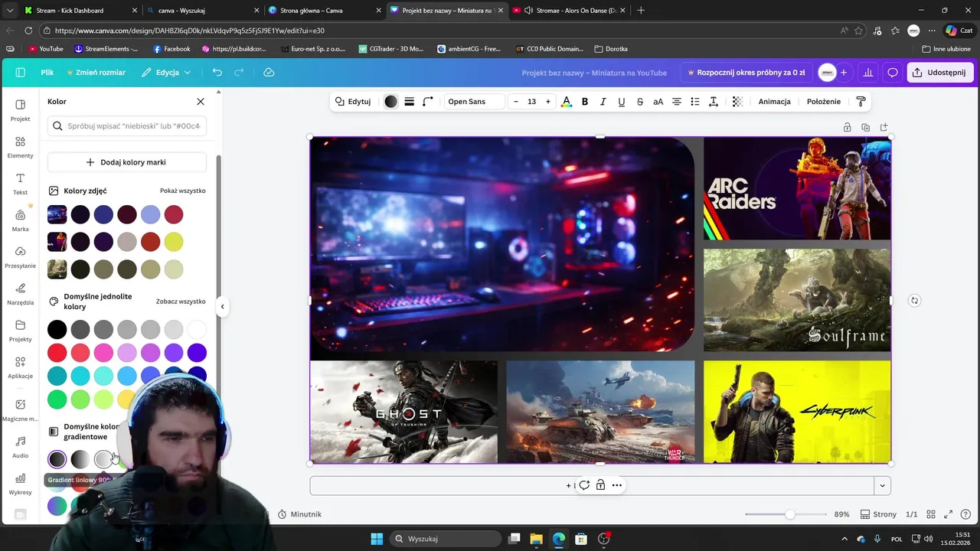The width and height of the screenshot is (980, 551).
Task: Toggle the grid view of pages
Action: pos(931,514)
